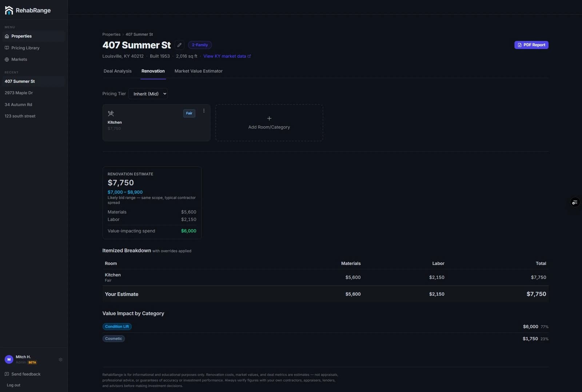Click the Properties breadcrumb link

pos(111,35)
